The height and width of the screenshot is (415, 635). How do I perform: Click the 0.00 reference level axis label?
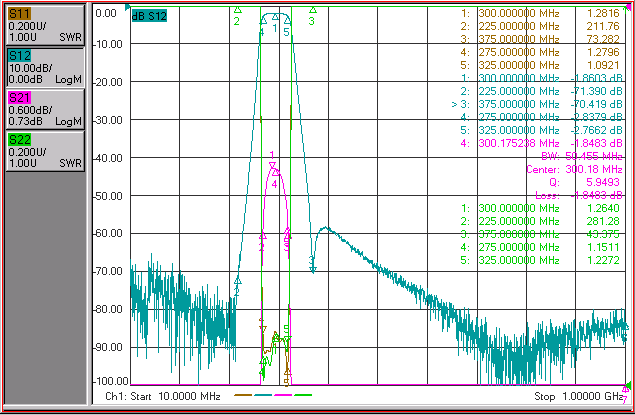pyautogui.click(x=106, y=13)
